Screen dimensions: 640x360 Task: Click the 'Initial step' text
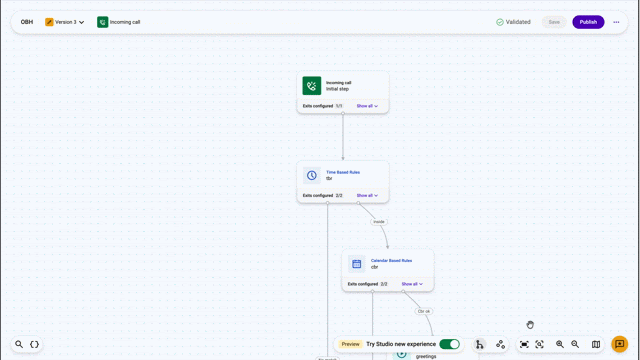pyautogui.click(x=337, y=89)
